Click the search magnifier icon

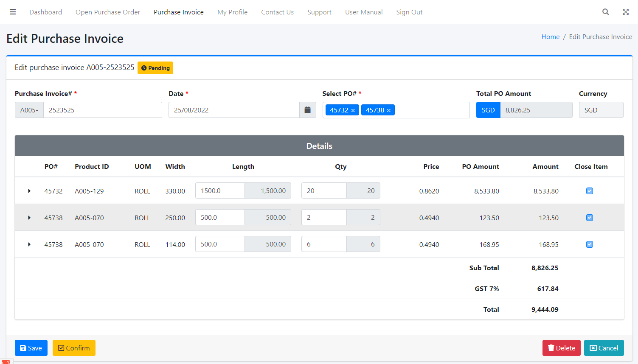[606, 12]
